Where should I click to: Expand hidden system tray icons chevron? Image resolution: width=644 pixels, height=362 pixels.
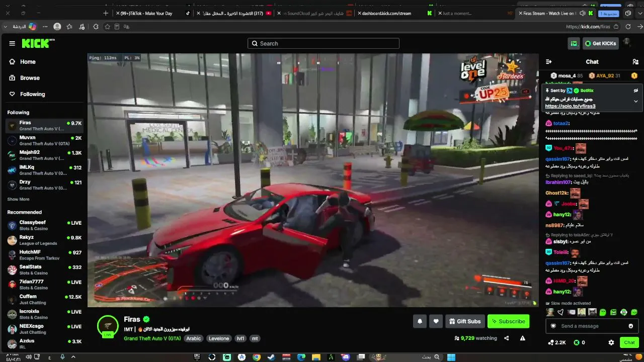point(73,357)
